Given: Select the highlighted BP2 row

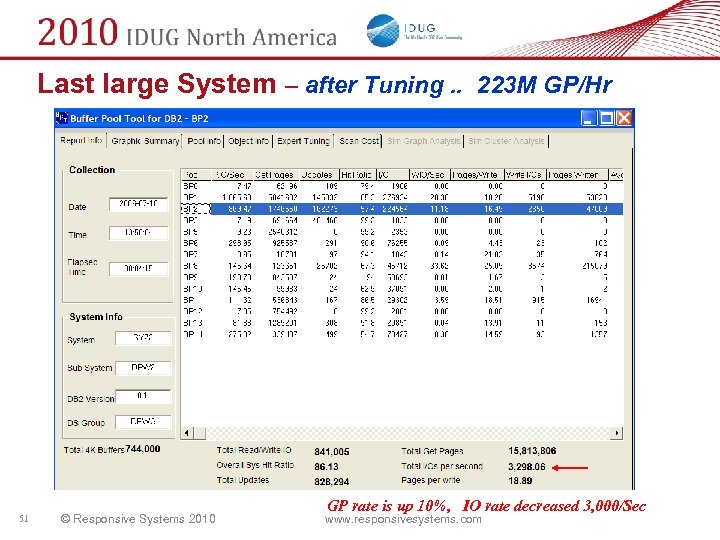Looking at the screenshot, I should click(x=402, y=209).
